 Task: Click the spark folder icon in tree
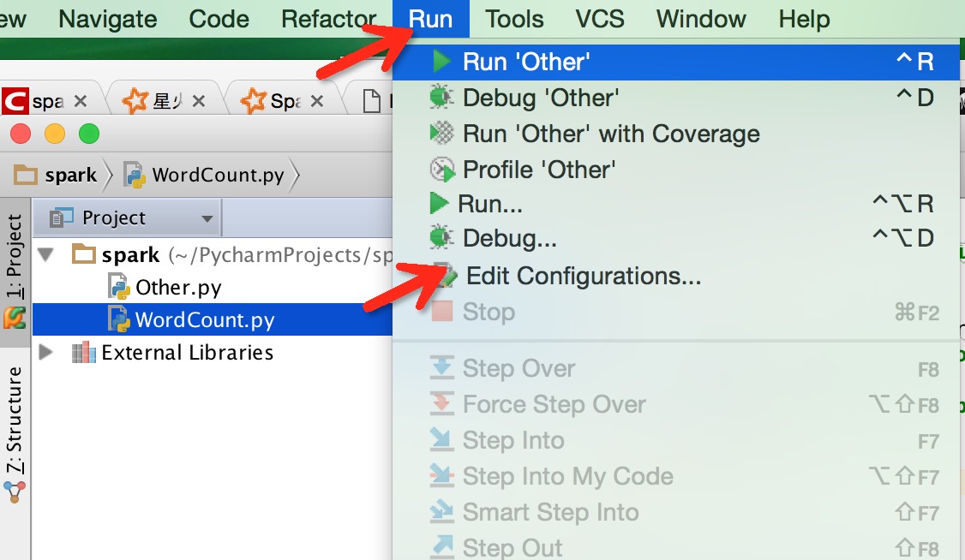(84, 253)
